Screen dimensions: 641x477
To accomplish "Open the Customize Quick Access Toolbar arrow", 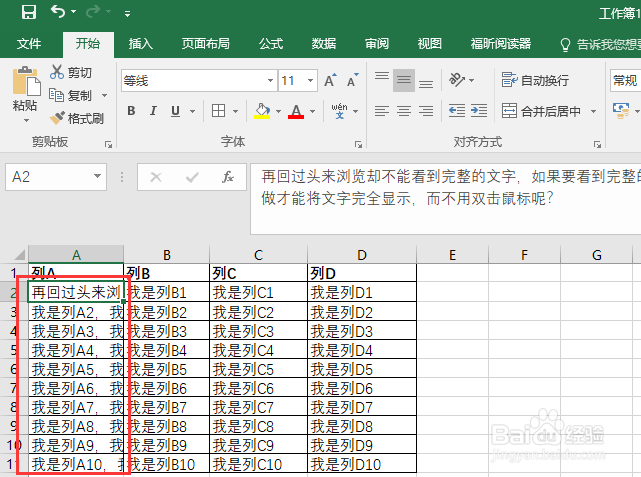I will pos(128,14).
